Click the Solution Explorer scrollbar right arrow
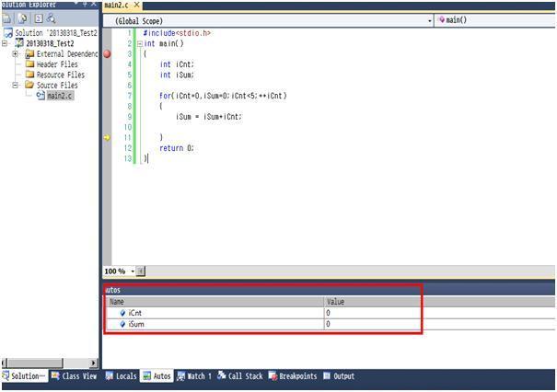 point(93,363)
